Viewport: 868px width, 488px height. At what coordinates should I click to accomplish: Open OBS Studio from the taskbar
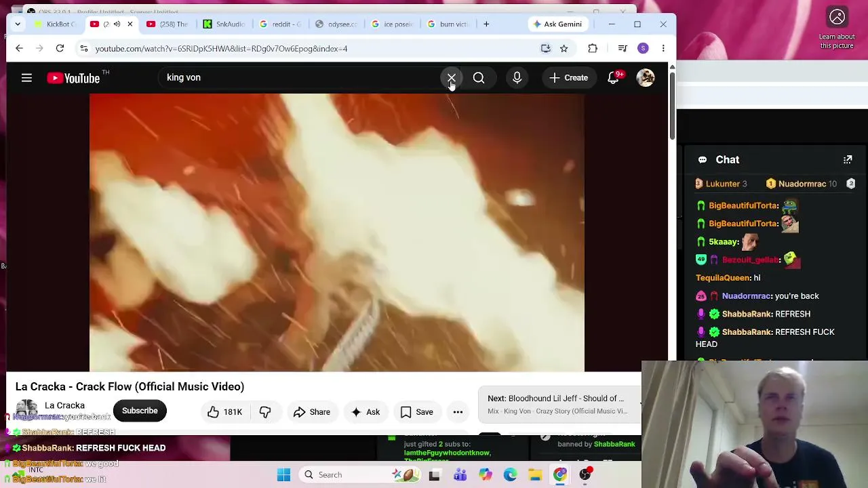pyautogui.click(x=585, y=474)
